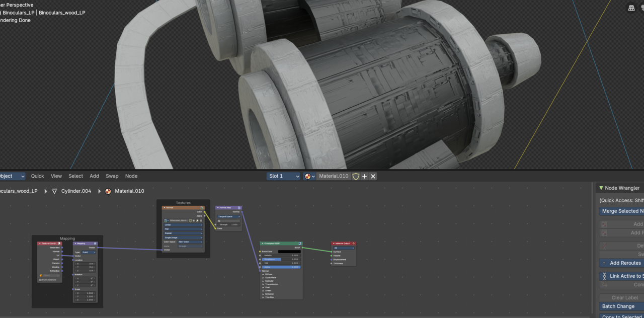
Task: Open the Node menu
Action: coord(131,176)
